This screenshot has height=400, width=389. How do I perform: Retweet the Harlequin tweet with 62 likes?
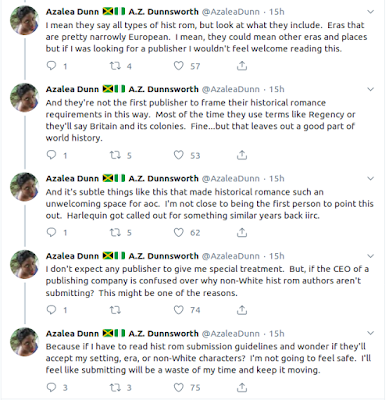click(x=115, y=232)
